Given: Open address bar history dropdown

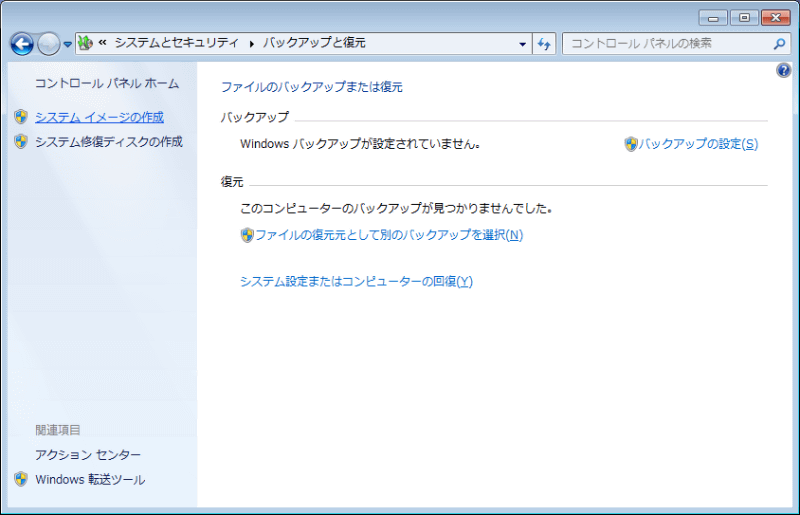Looking at the screenshot, I should pos(522,44).
